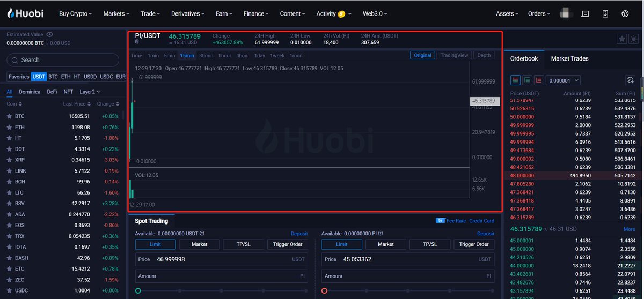The height and width of the screenshot is (299, 644).
Task: Click help icon next to Available PI
Action: (380, 234)
